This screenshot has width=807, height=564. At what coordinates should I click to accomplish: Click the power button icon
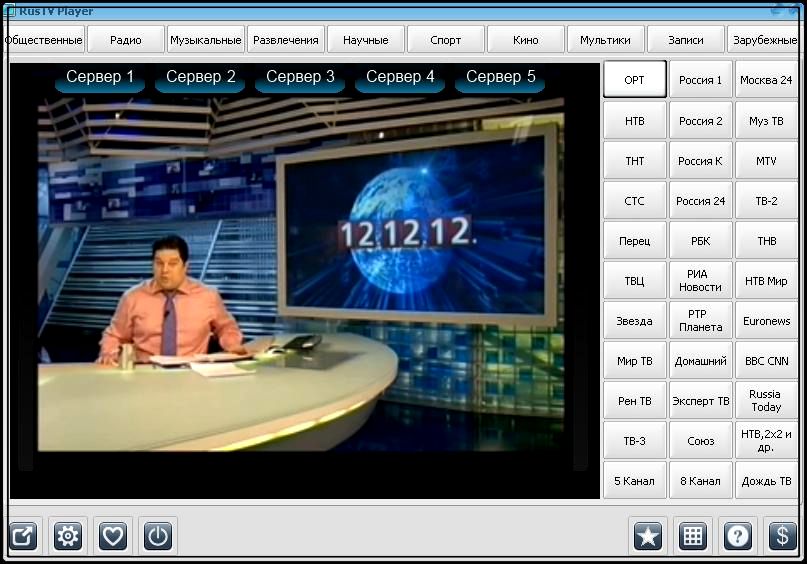[x=157, y=536]
